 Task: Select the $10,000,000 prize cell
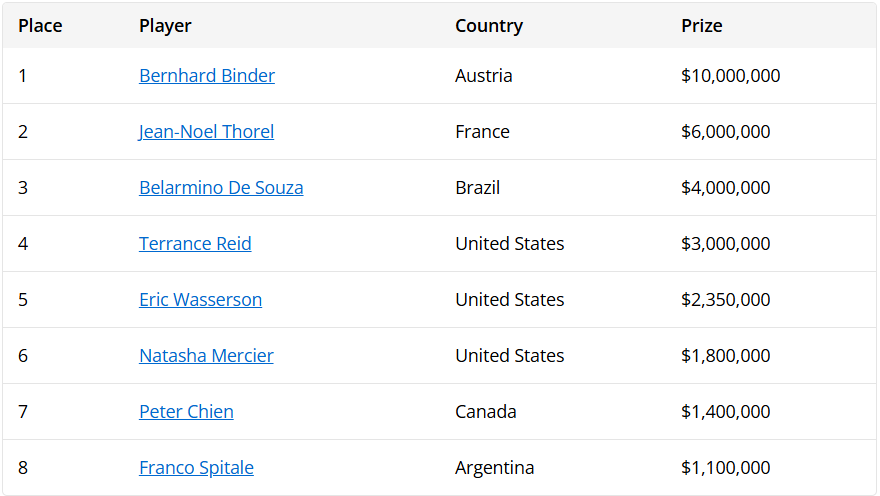730,76
